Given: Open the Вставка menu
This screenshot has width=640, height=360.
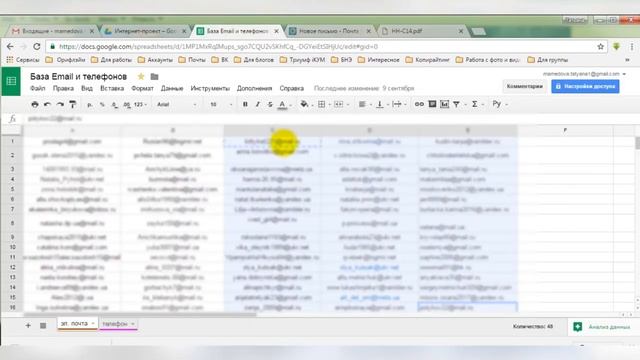Looking at the screenshot, I should coord(112,88).
